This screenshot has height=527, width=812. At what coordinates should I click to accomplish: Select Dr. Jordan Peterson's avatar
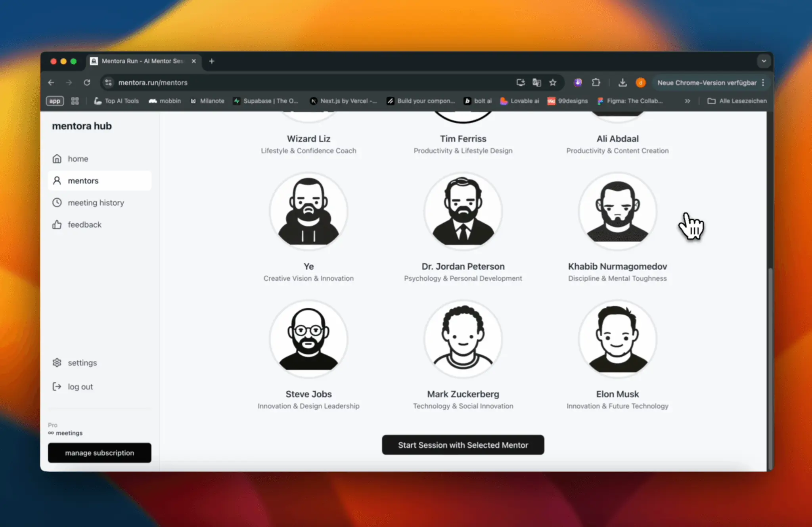point(463,211)
